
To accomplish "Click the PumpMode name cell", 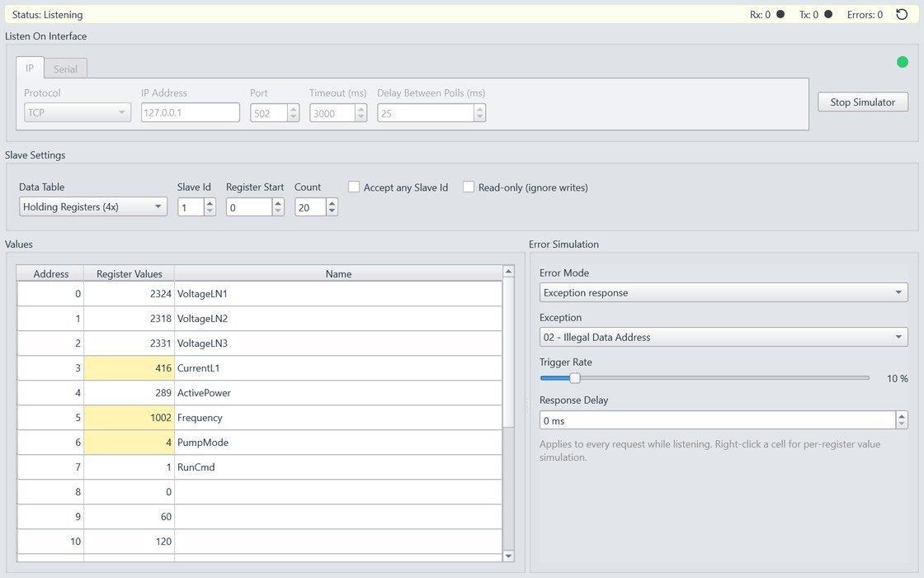I will [x=338, y=443].
